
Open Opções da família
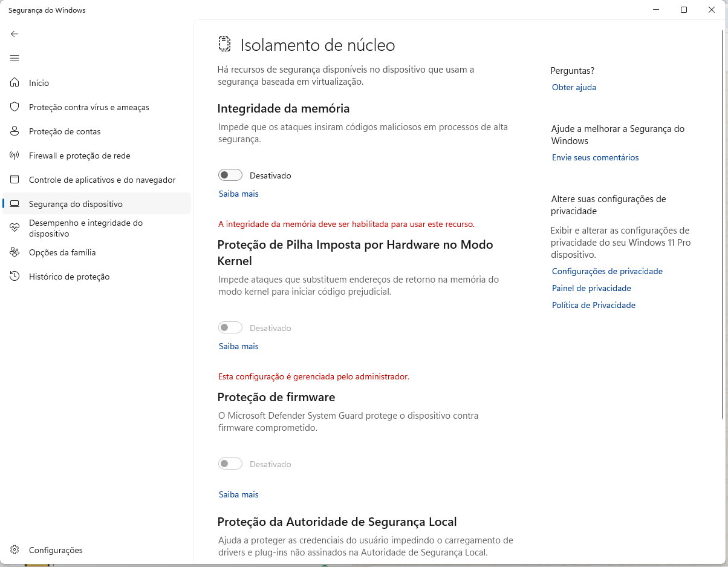[x=97, y=252]
